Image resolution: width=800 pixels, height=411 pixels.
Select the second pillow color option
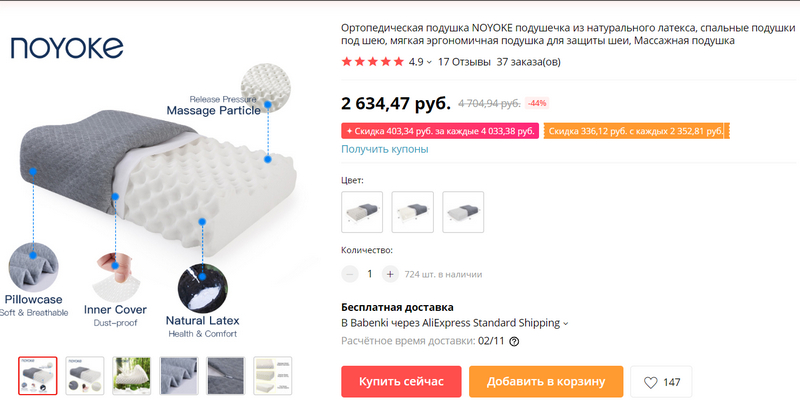pyautogui.click(x=412, y=212)
